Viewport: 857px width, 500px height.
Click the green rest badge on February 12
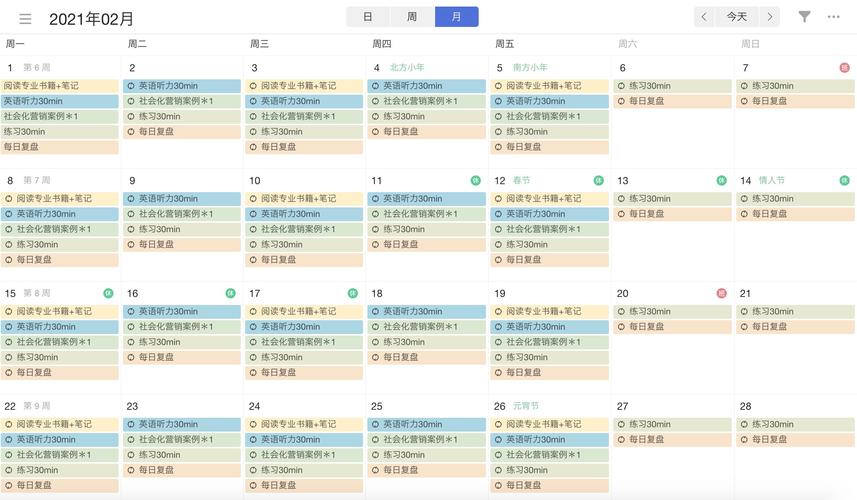coord(598,180)
